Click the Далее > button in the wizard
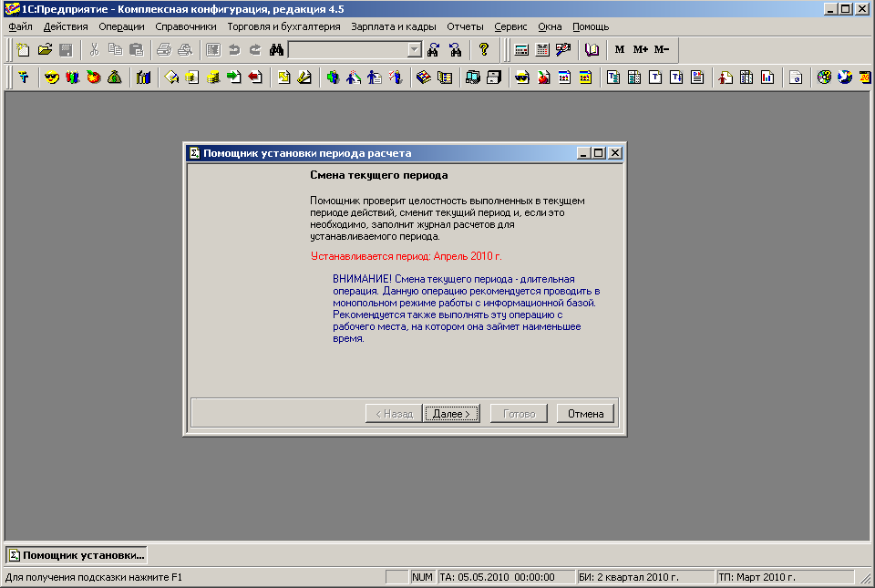 (x=451, y=413)
